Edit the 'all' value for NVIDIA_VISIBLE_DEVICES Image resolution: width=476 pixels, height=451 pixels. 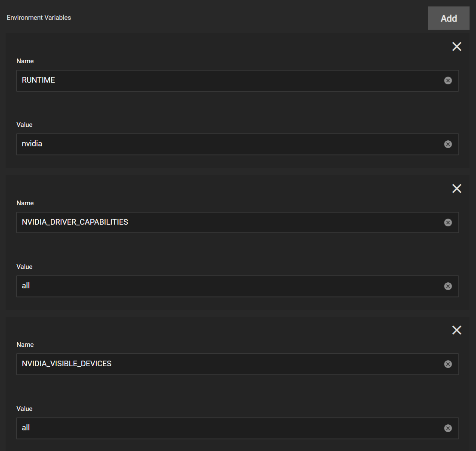click(228, 428)
